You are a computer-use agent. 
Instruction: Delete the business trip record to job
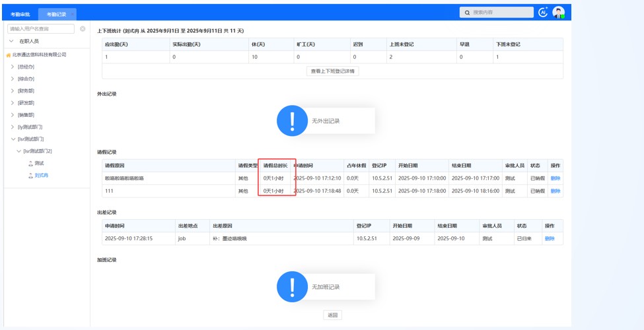tap(550, 238)
